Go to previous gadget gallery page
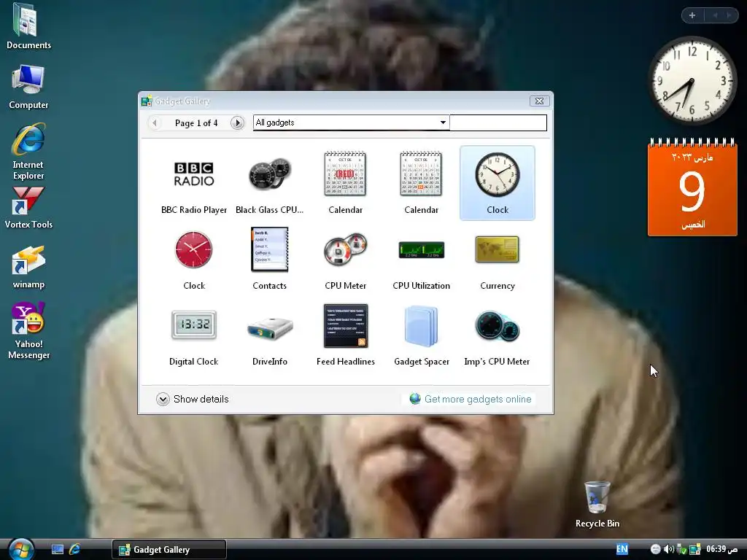 155,122
